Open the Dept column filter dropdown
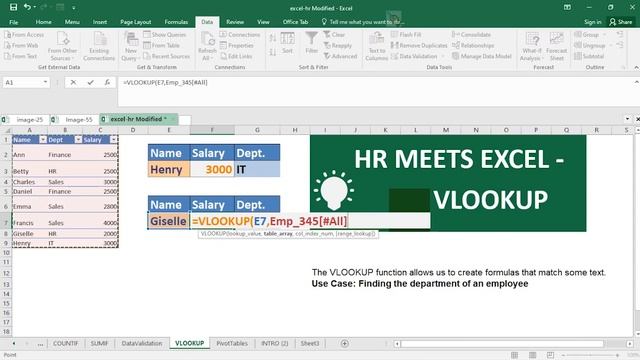Screen dimensions: 640x360 78,140
